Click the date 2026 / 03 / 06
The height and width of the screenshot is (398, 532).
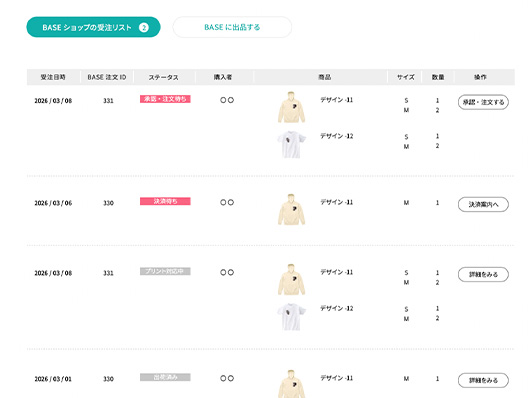coord(53,203)
